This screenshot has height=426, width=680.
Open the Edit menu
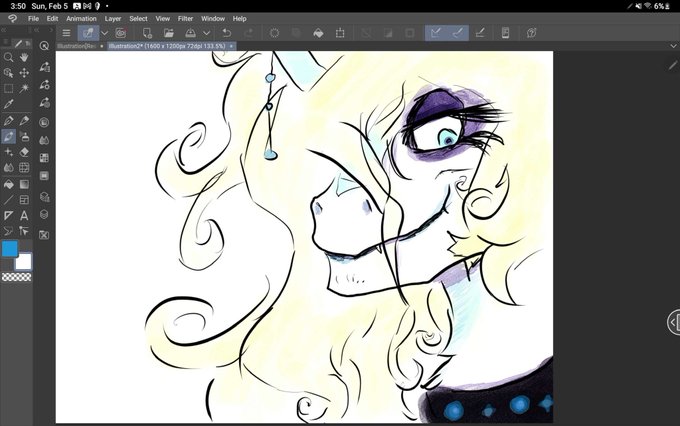[52, 19]
